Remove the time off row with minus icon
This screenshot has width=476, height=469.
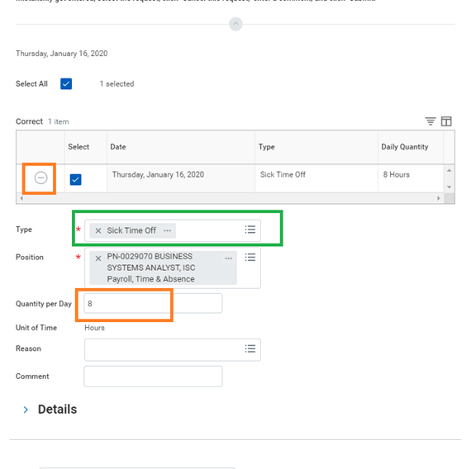pyautogui.click(x=40, y=178)
